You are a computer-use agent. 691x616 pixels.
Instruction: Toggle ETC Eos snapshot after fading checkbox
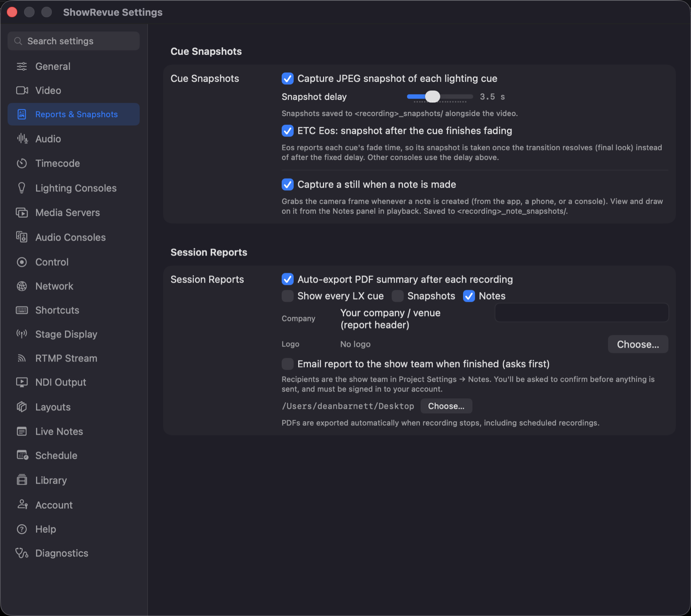(288, 131)
